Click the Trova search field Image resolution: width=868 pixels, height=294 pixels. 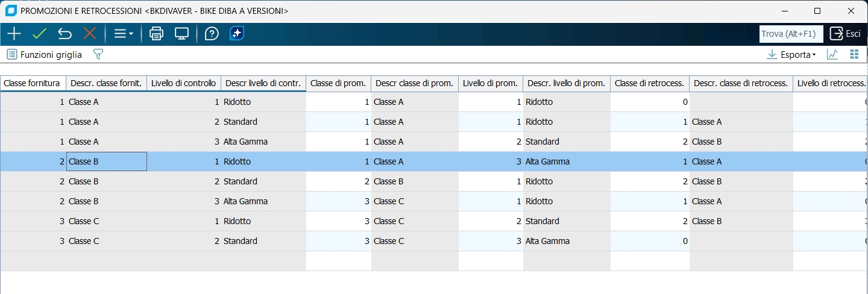(791, 34)
